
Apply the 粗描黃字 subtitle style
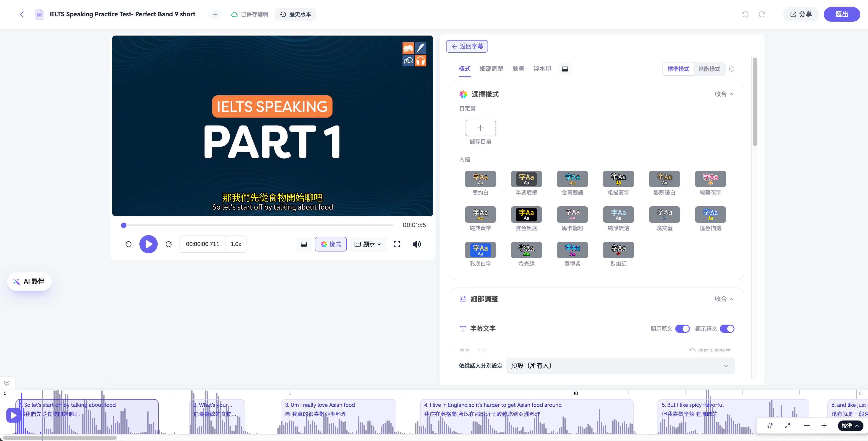[x=618, y=179]
